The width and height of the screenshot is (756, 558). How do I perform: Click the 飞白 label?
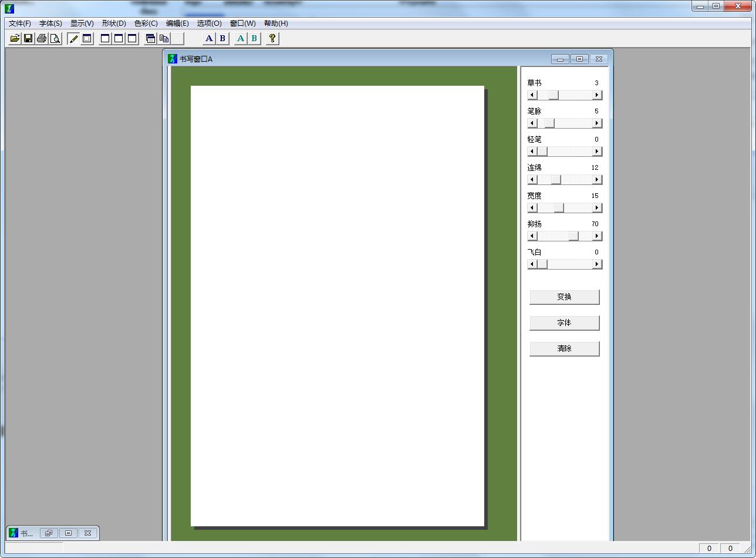tap(534, 252)
